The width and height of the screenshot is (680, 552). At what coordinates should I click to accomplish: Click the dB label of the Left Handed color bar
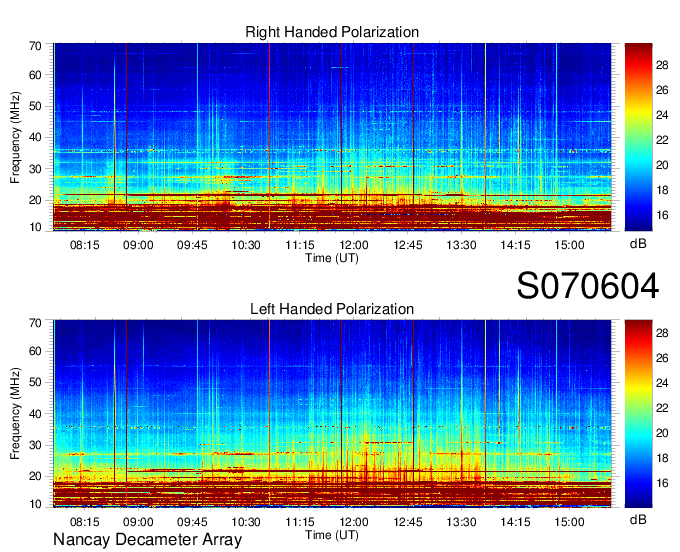638,520
